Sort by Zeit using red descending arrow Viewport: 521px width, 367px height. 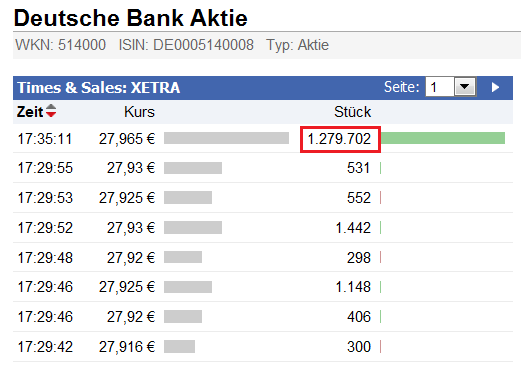51,114
